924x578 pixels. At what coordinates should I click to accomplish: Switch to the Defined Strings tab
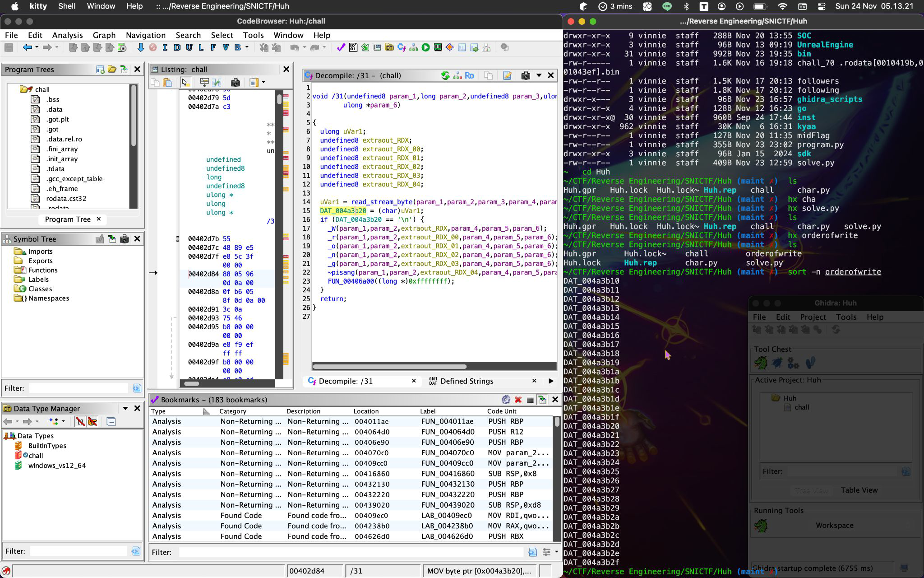(466, 381)
